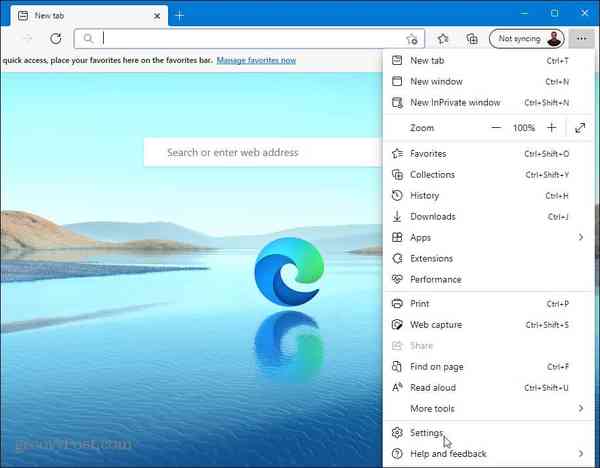
Task: Click the add to favorites star icon in address bar
Action: click(x=412, y=39)
